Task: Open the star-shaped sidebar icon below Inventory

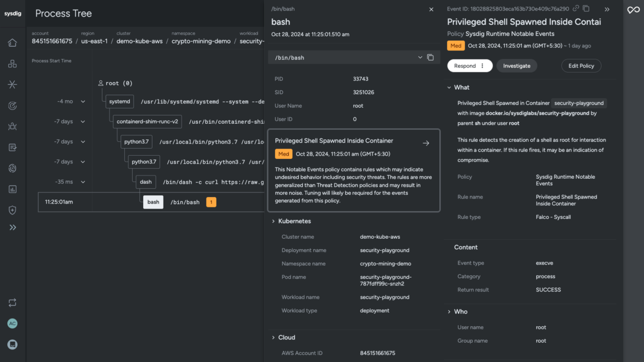Action: [x=12, y=85]
